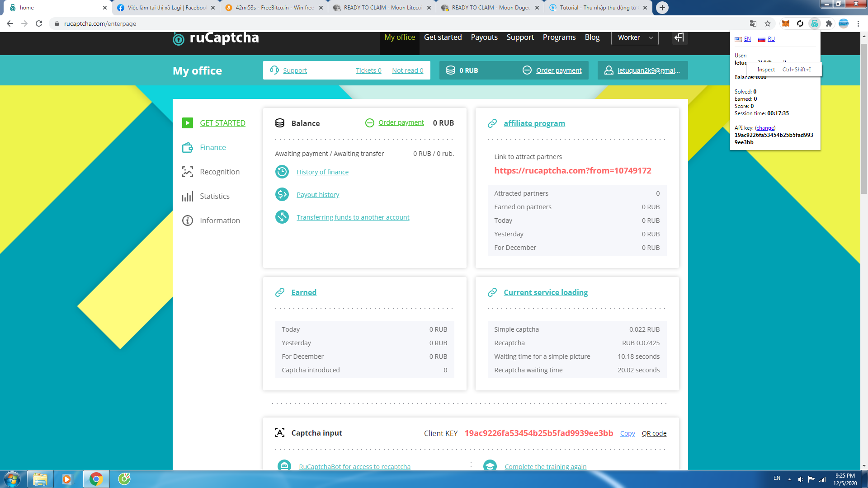The width and height of the screenshot is (868, 488).
Task: Click the Transferring funds arrows icon
Action: (x=282, y=217)
